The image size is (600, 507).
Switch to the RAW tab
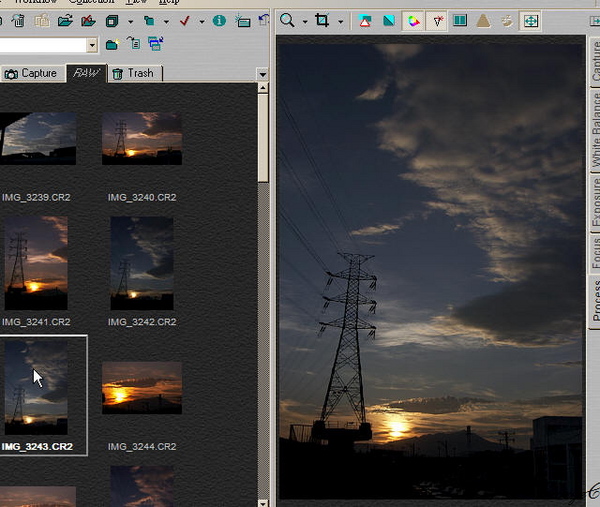tap(87, 73)
